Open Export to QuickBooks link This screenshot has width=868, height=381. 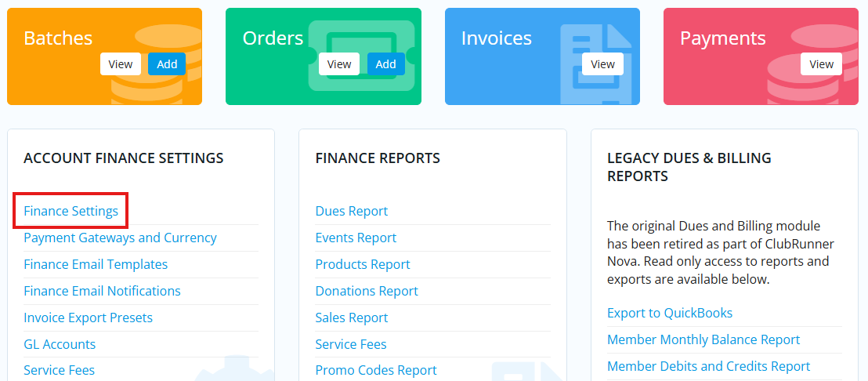click(670, 313)
